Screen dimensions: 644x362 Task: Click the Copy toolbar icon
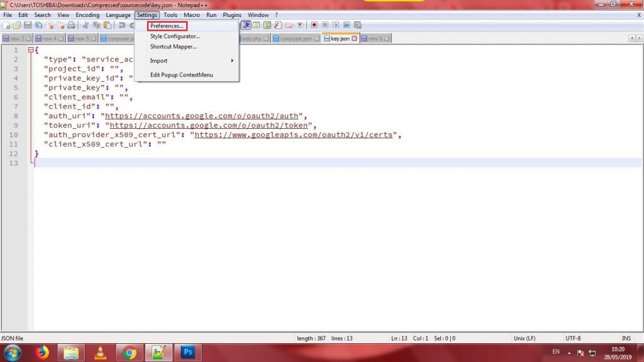point(96,25)
